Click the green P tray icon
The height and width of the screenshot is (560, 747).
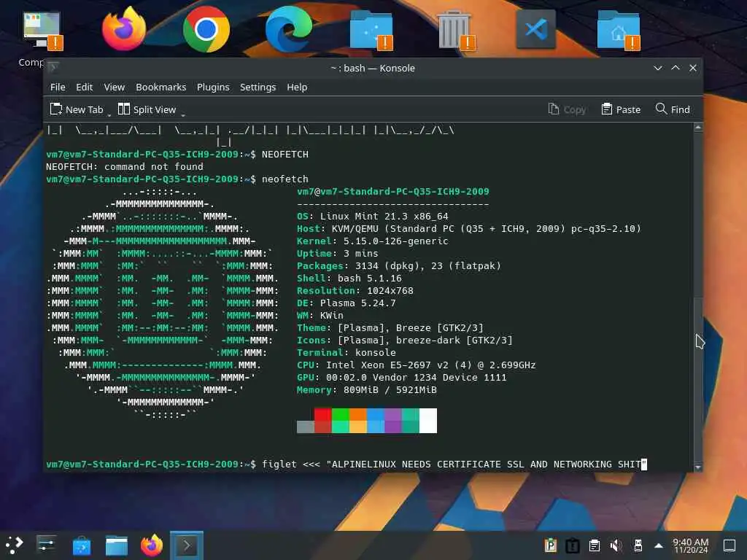click(x=551, y=545)
